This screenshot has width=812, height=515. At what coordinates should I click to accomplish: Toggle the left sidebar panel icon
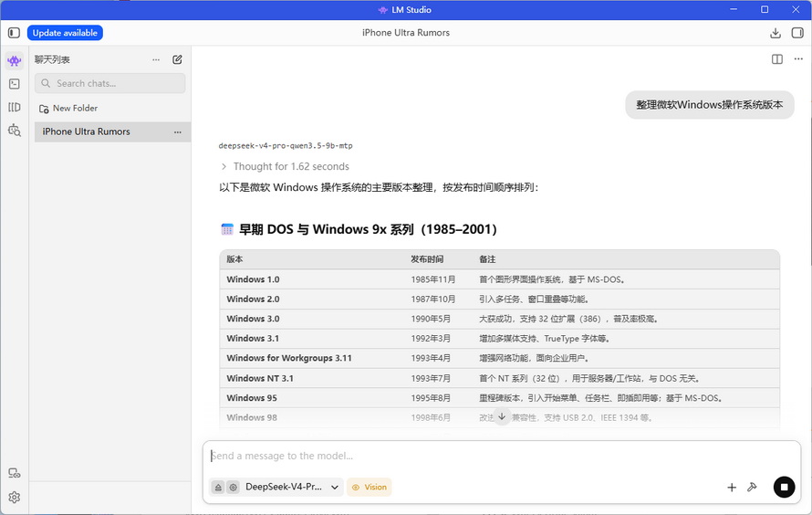click(14, 33)
